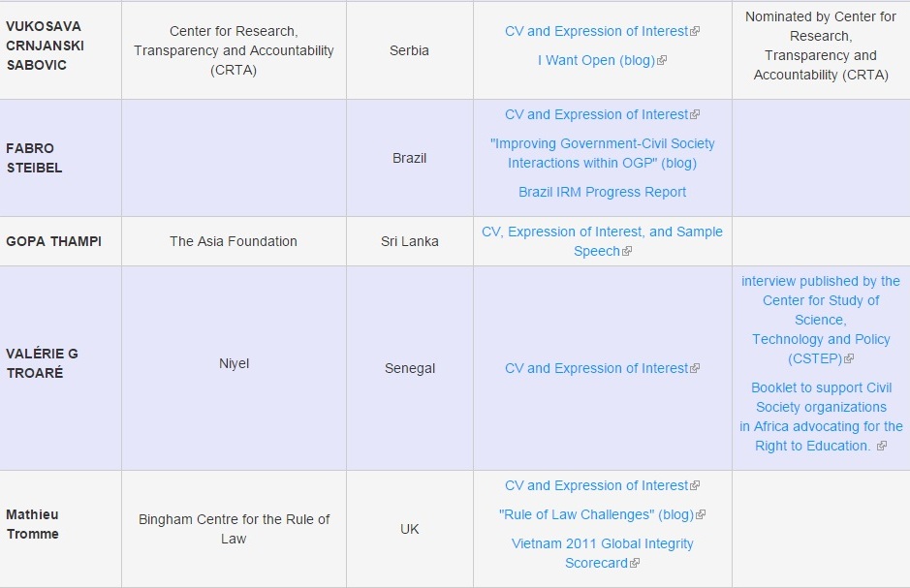Open "Improving Government-Civil Society Interactions" blog link
The width and height of the screenshot is (910, 588).
click(x=602, y=153)
